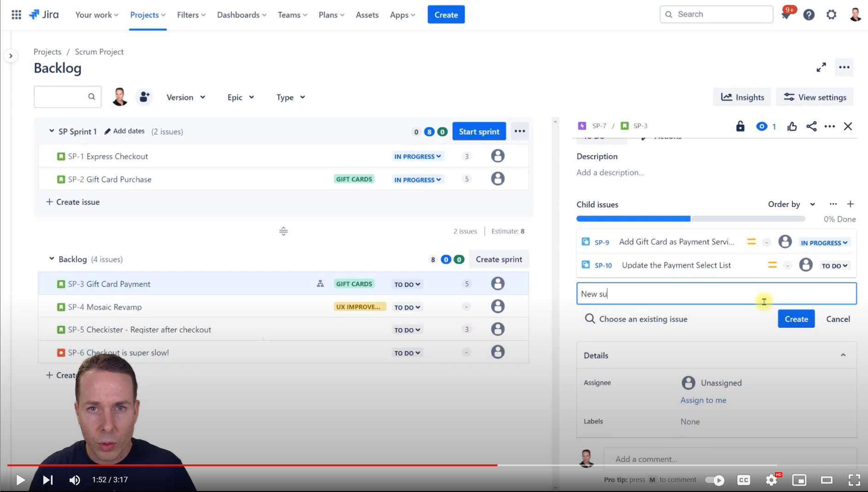The width and height of the screenshot is (868, 492).
Task: Open the Jira help icon
Action: [x=809, y=15]
